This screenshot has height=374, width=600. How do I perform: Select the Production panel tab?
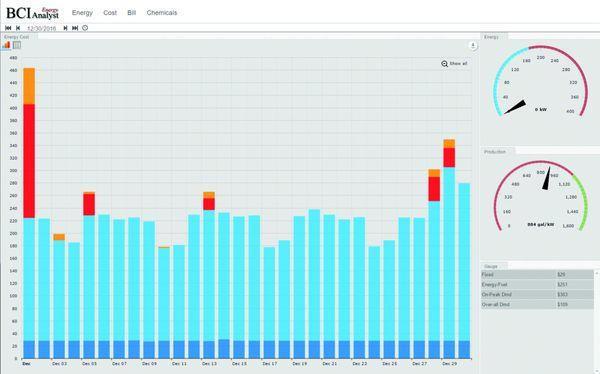[x=497, y=152]
